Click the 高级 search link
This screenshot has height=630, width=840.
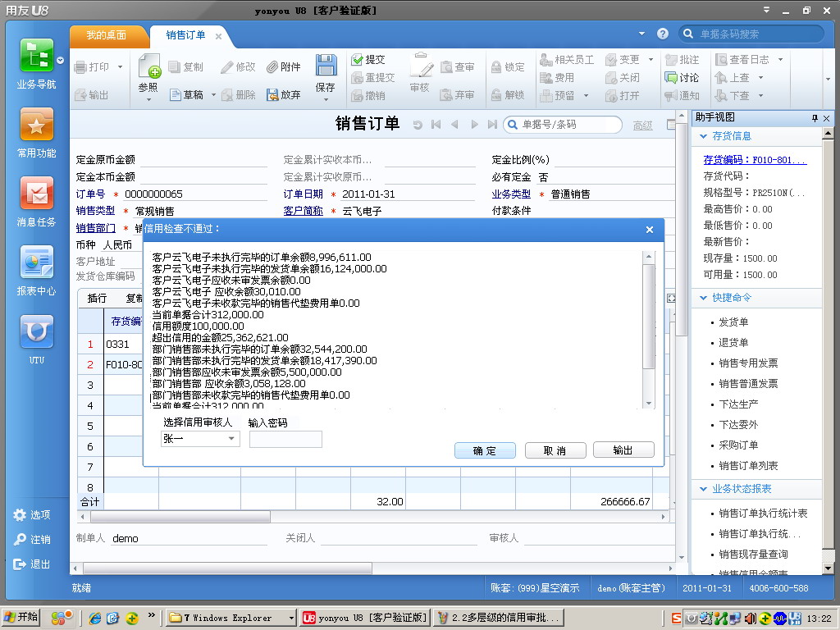pos(642,126)
